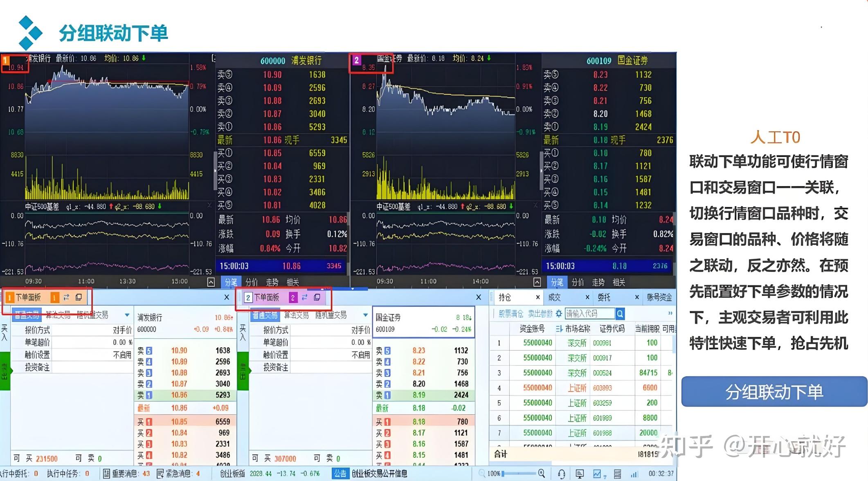This screenshot has height=481, width=868.
Task: Click headset support icon in status bar
Action: pos(562,474)
